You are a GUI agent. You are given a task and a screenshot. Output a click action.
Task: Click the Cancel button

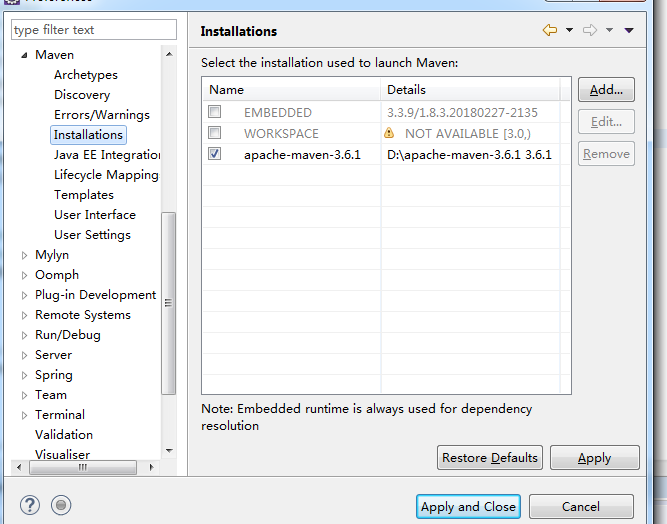581,507
